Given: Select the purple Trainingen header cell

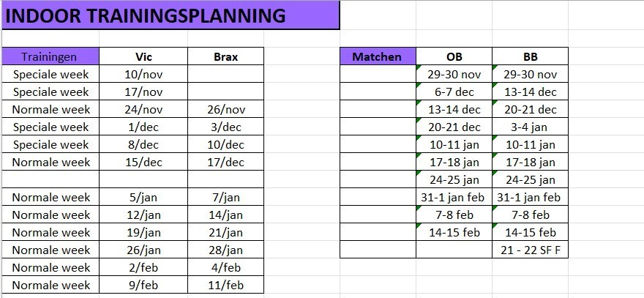Looking at the screenshot, I should [x=50, y=56].
